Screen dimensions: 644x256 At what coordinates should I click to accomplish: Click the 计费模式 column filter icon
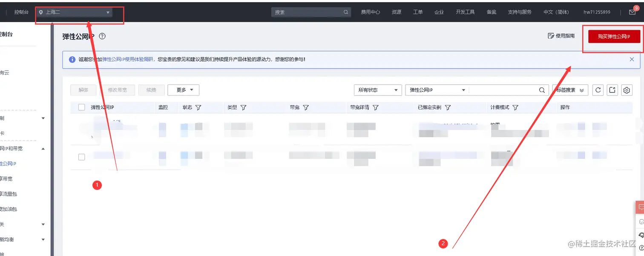point(515,108)
